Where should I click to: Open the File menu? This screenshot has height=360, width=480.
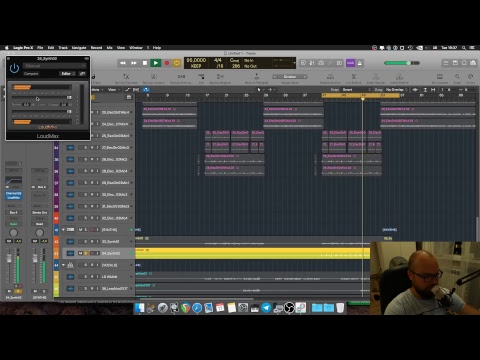(40, 48)
